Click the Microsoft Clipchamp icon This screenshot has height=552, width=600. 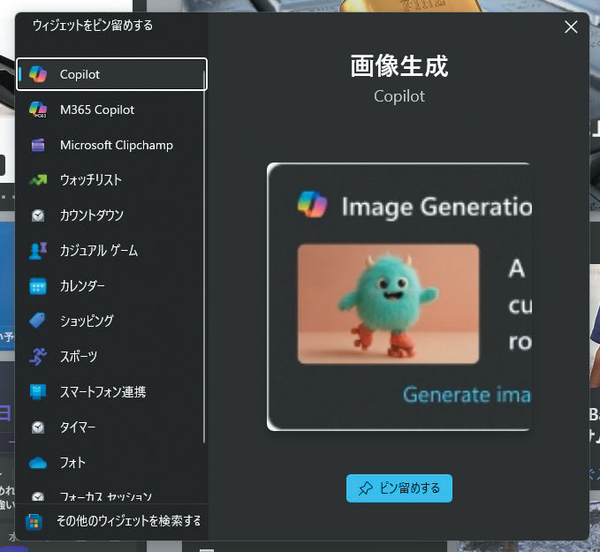pyautogui.click(x=38, y=145)
